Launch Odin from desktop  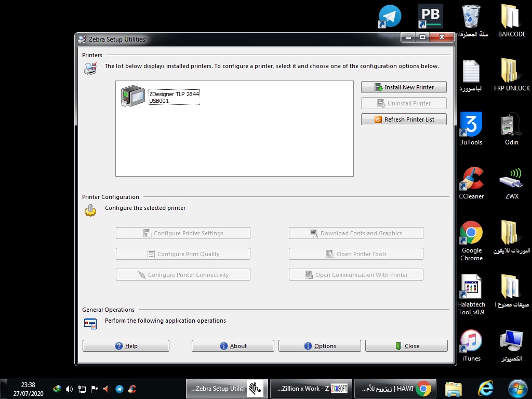pyautogui.click(x=512, y=129)
